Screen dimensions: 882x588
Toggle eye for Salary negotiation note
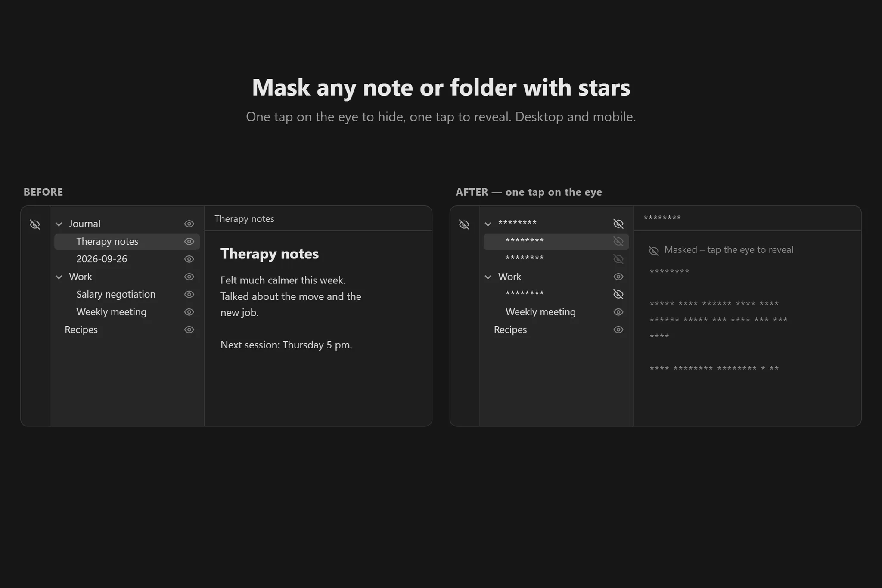(x=189, y=294)
